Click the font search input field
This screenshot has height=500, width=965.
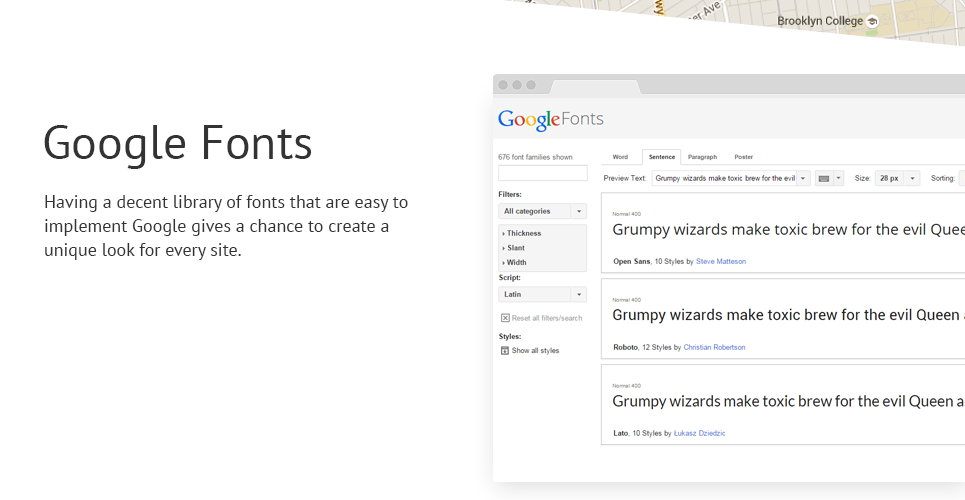coord(543,173)
